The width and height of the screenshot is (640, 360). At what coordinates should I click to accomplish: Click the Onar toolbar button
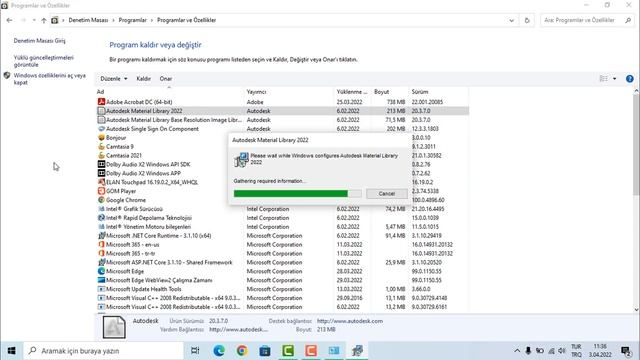166,78
